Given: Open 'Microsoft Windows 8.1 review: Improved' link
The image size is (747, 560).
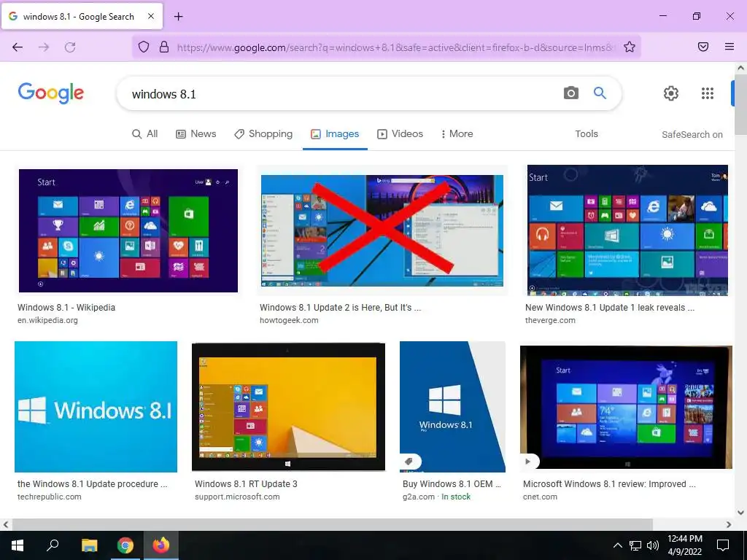Looking at the screenshot, I should click(x=609, y=484).
